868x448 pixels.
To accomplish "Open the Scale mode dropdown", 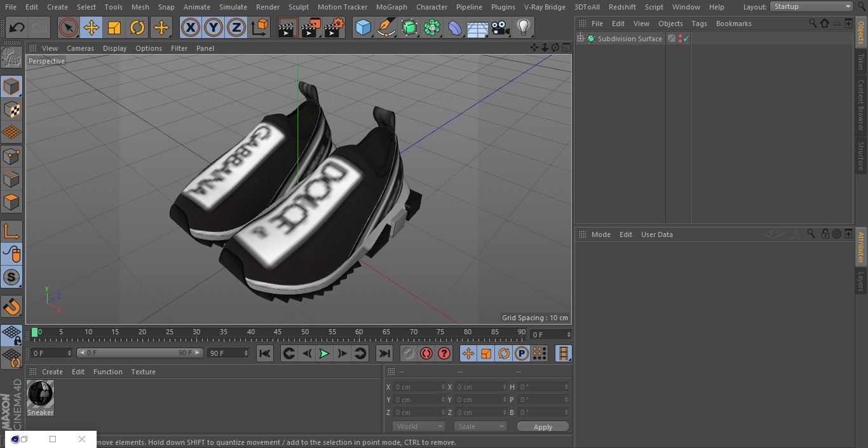I will [480, 426].
